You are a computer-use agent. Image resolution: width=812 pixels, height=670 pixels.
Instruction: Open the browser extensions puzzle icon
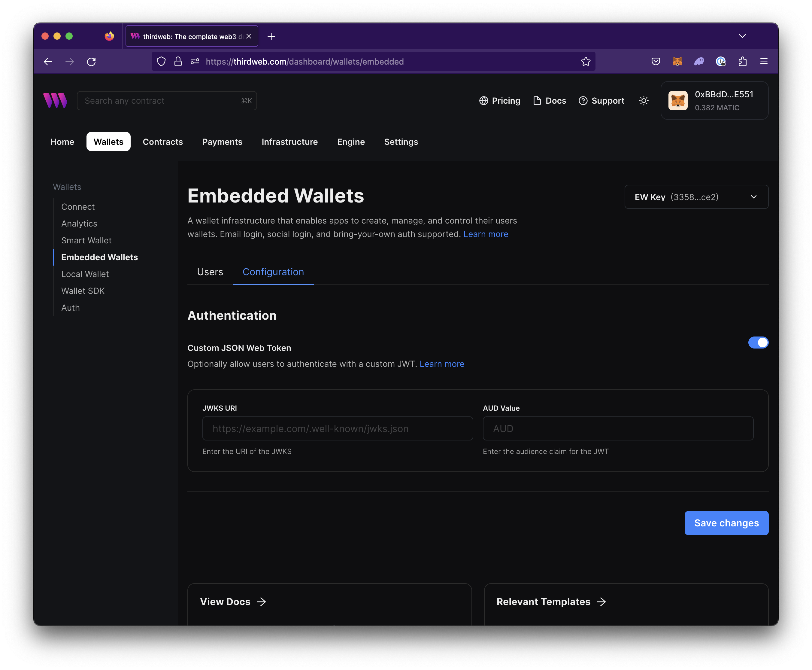(x=743, y=61)
